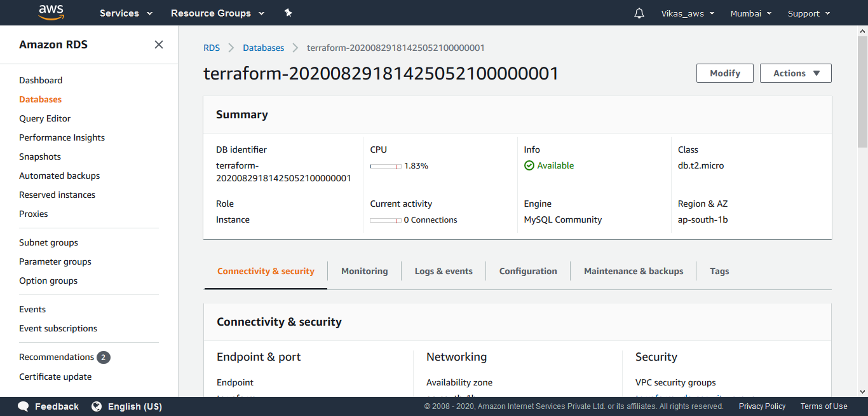The image size is (868, 416).
Task: Switch to the Monitoring tab
Action: 364,271
